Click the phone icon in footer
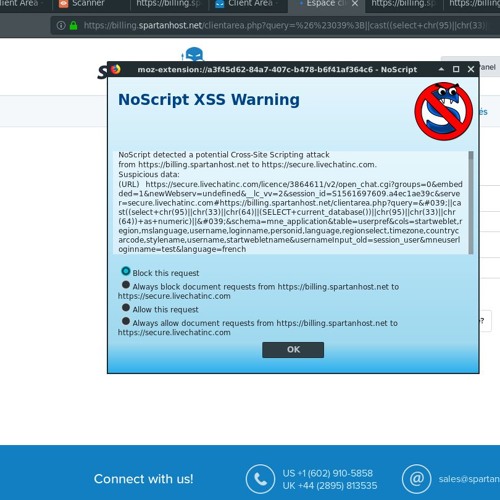Image resolution: width=500 pixels, height=500 pixels. click(260, 479)
